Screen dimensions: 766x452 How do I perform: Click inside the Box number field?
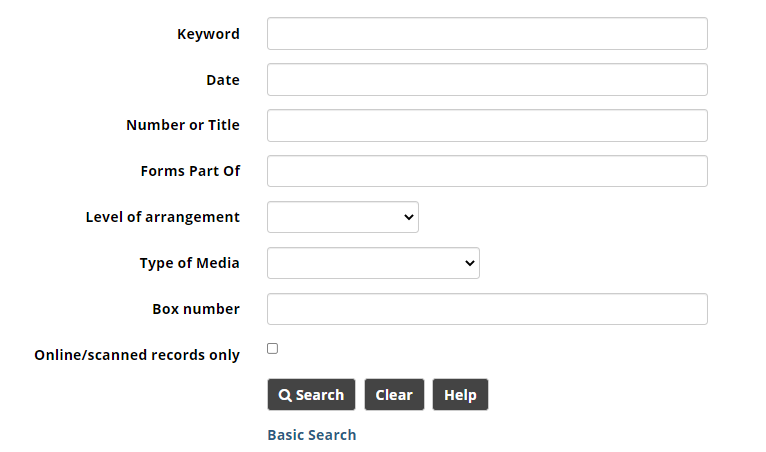click(x=487, y=309)
